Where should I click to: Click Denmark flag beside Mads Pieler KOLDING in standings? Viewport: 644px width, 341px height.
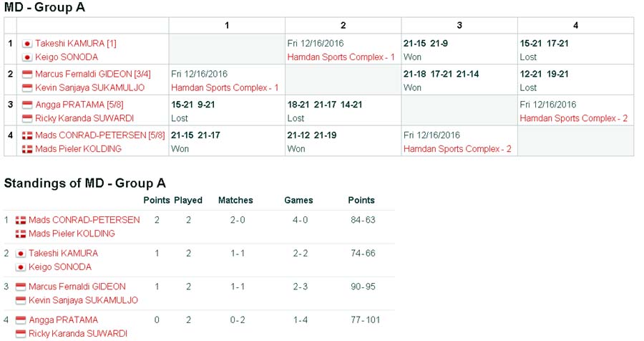coord(21,234)
